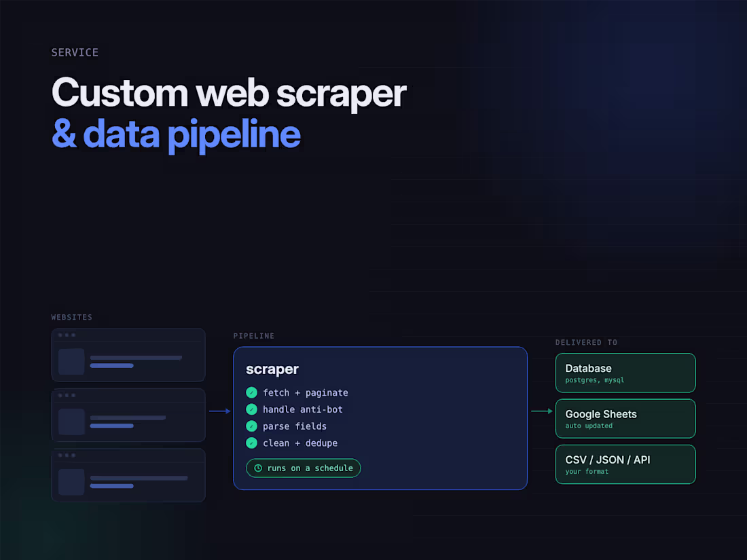Select the CSV / JSON / API card

(625, 464)
